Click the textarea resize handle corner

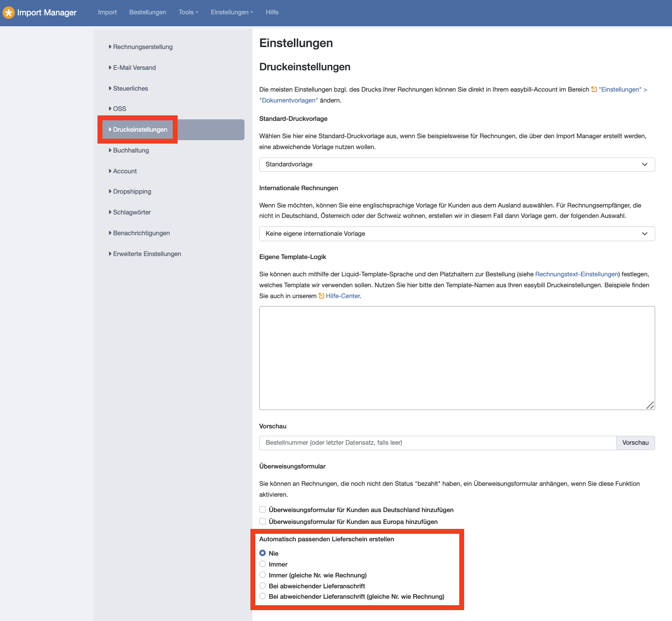click(650, 405)
